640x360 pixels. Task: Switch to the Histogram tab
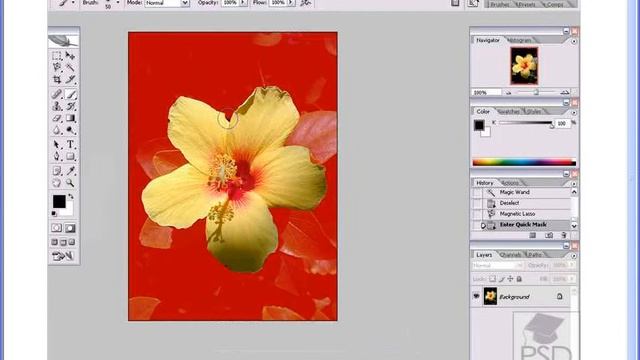pyautogui.click(x=519, y=40)
